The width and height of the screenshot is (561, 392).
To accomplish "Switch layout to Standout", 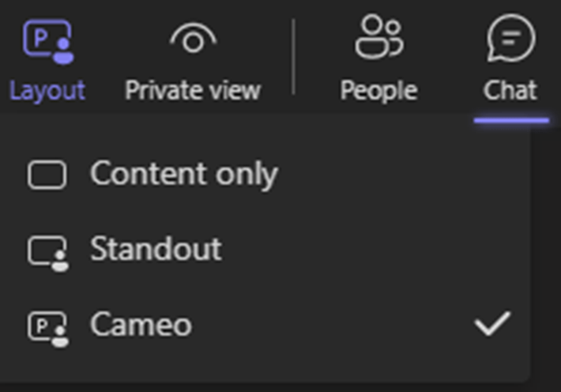I will [x=156, y=250].
